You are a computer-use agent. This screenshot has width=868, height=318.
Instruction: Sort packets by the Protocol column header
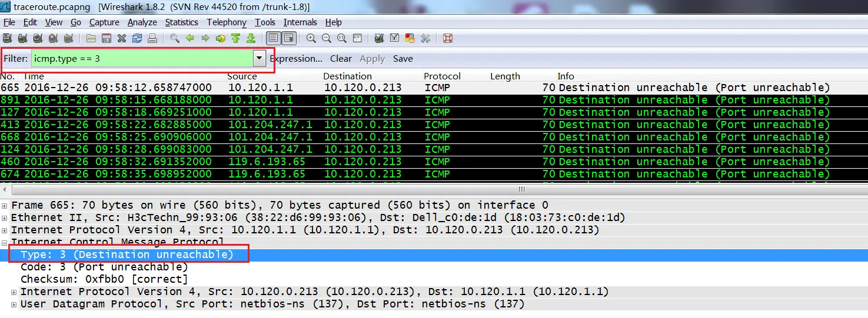pyautogui.click(x=442, y=76)
